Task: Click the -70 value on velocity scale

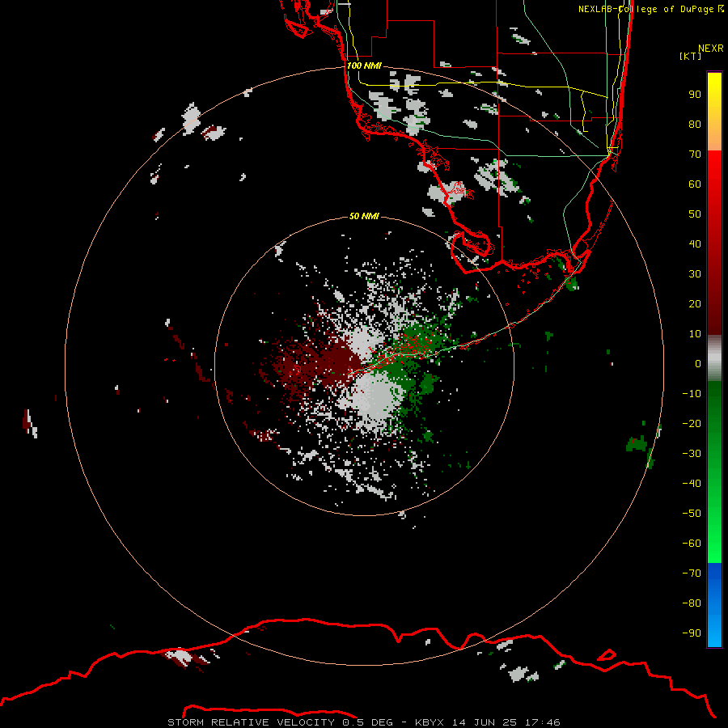Action: pos(692,574)
